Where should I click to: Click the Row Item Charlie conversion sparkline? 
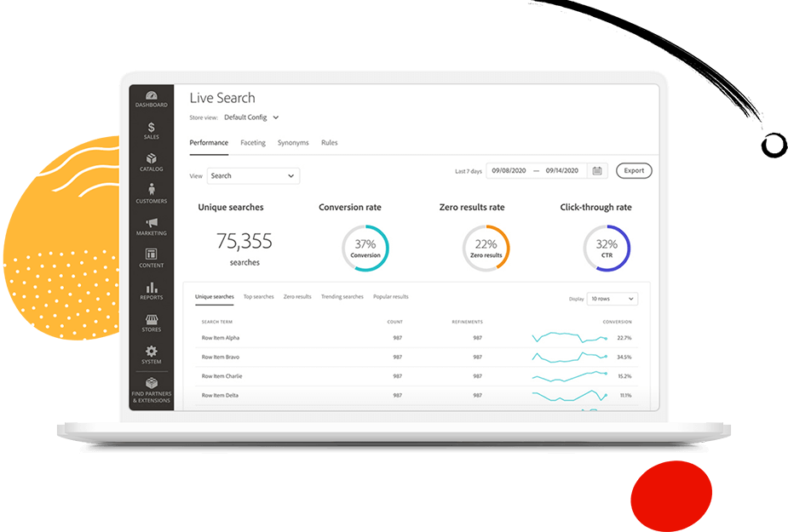(x=570, y=376)
